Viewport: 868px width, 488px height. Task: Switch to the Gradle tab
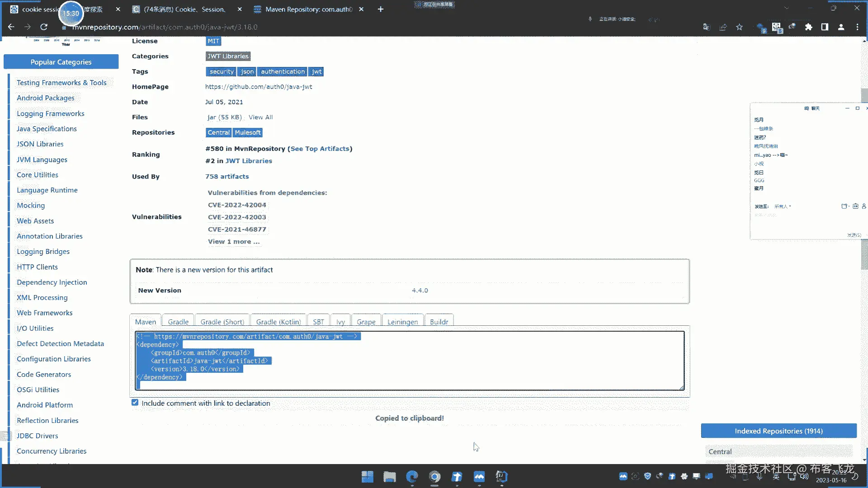pyautogui.click(x=178, y=322)
